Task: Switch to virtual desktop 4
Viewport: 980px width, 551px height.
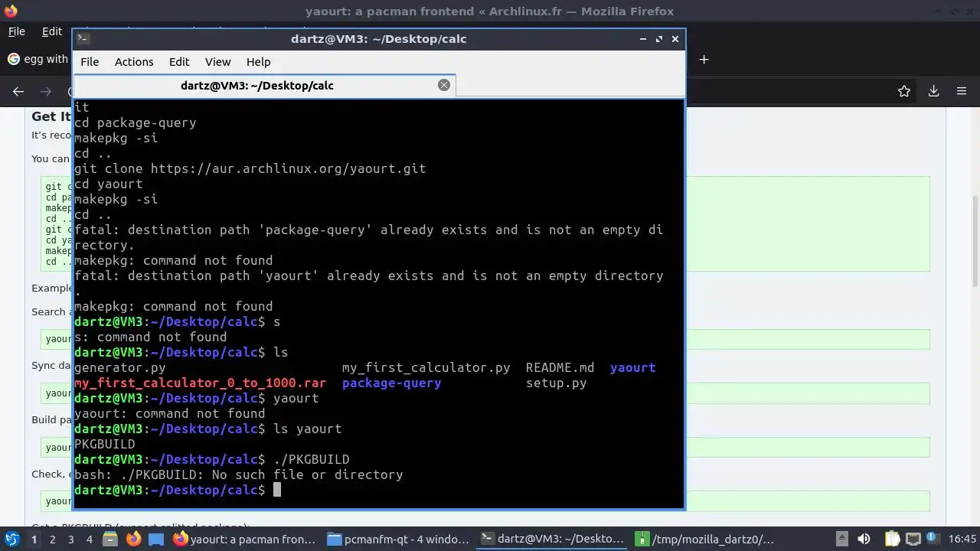Action: [x=89, y=540]
